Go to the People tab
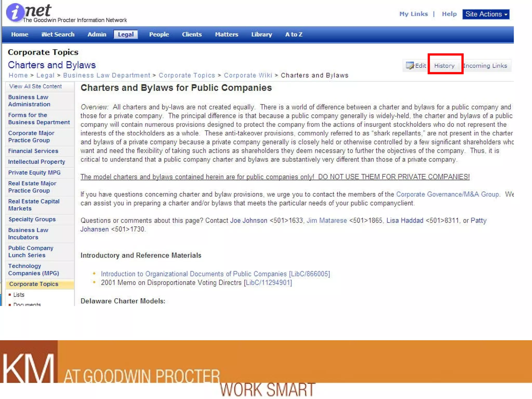 (159, 35)
